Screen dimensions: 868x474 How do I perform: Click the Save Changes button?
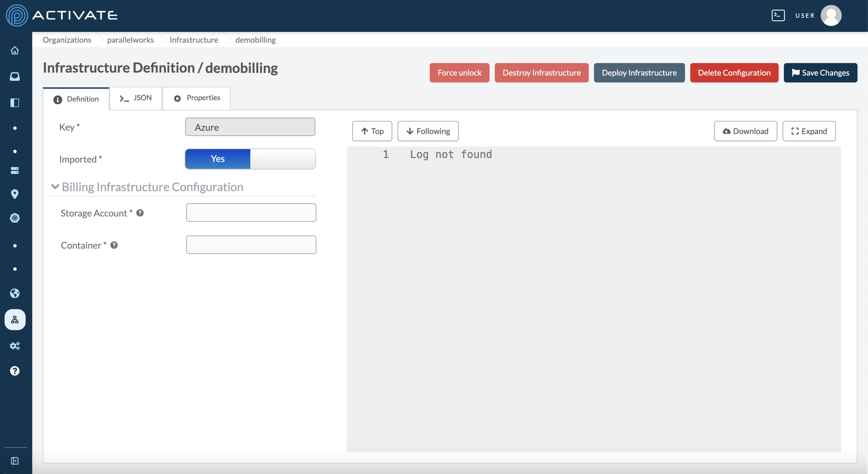pos(820,72)
